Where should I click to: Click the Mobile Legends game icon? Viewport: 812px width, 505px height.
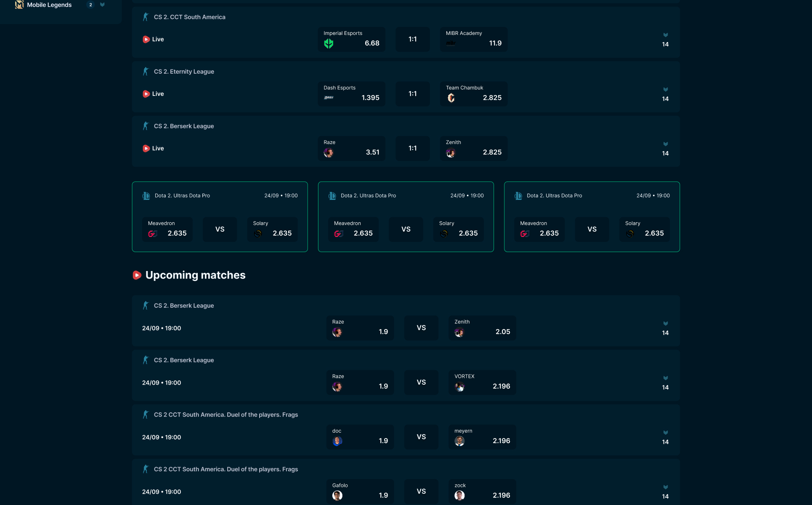point(19,5)
